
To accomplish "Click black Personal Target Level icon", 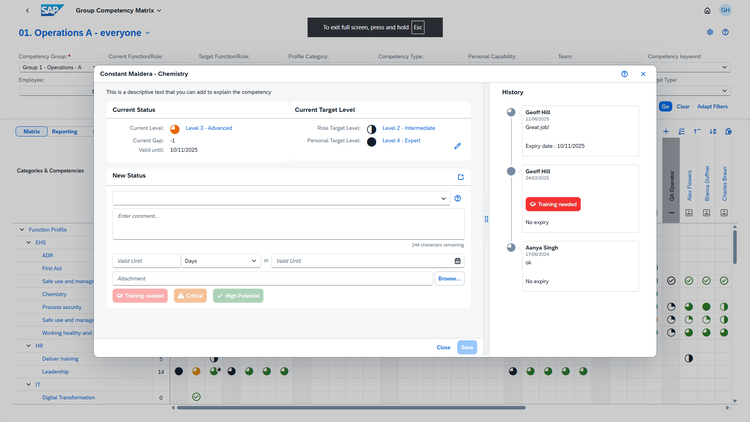I will [x=372, y=142].
